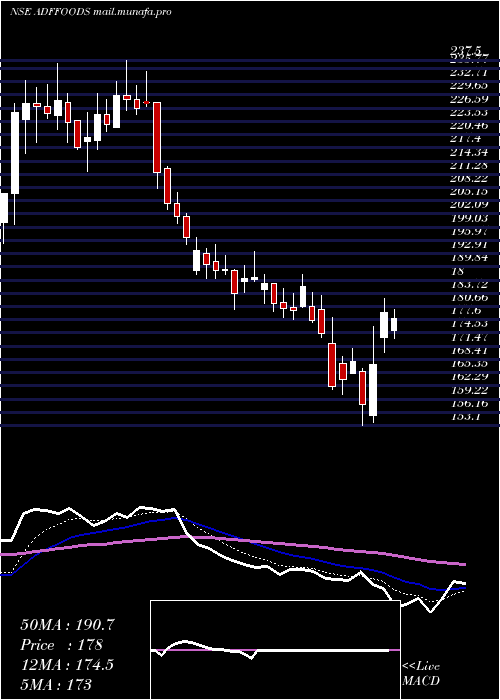Click the NSE ADFFOODS chart title
The image size is (500, 700).
tap(91, 12)
